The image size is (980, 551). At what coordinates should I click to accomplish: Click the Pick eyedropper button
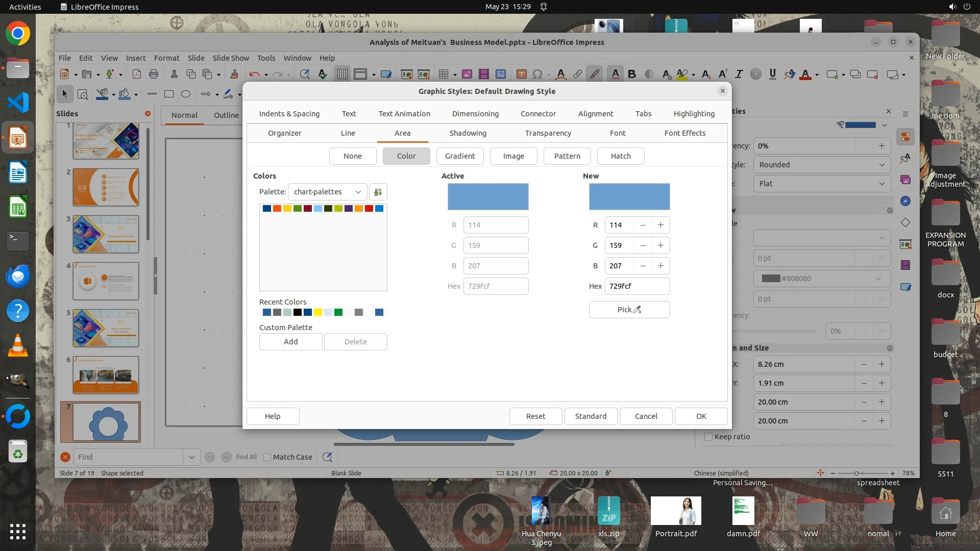629,310
